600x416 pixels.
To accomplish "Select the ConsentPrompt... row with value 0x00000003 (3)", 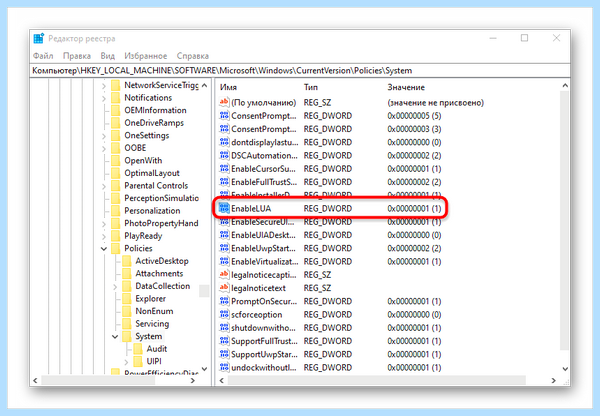I will point(331,129).
